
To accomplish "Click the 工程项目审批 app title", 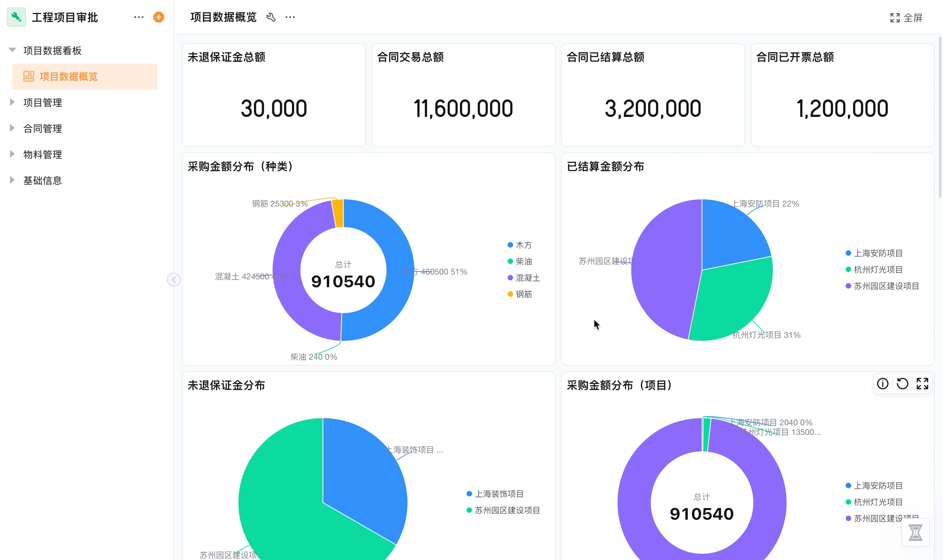I will (65, 17).
